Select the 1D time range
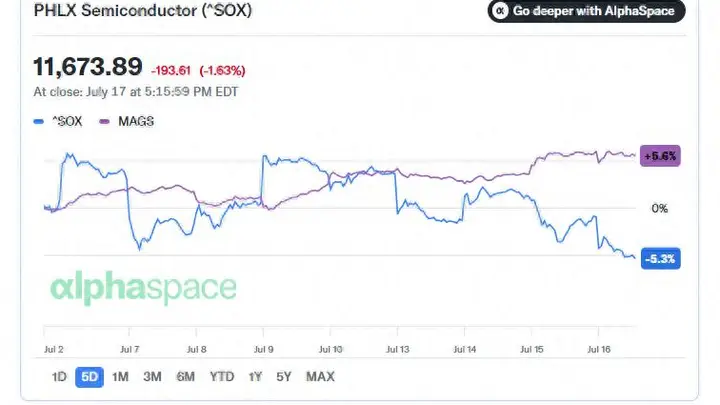The image size is (720, 405). [59, 377]
